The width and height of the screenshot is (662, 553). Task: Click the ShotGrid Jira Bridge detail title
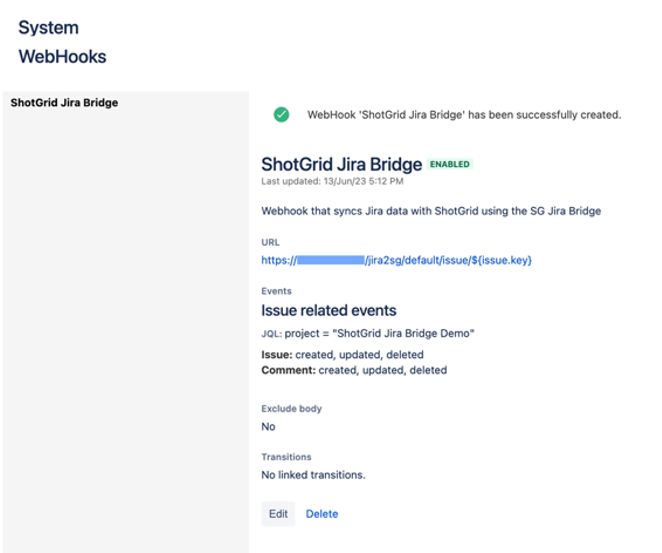pos(342,164)
